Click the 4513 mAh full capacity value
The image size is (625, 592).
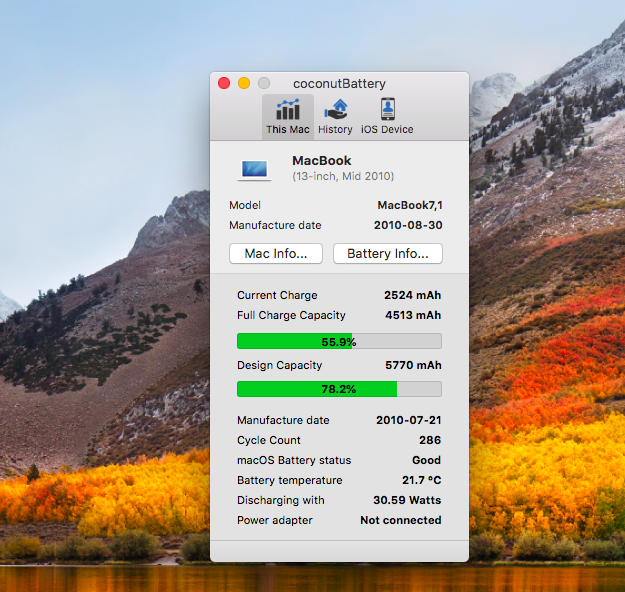click(413, 315)
